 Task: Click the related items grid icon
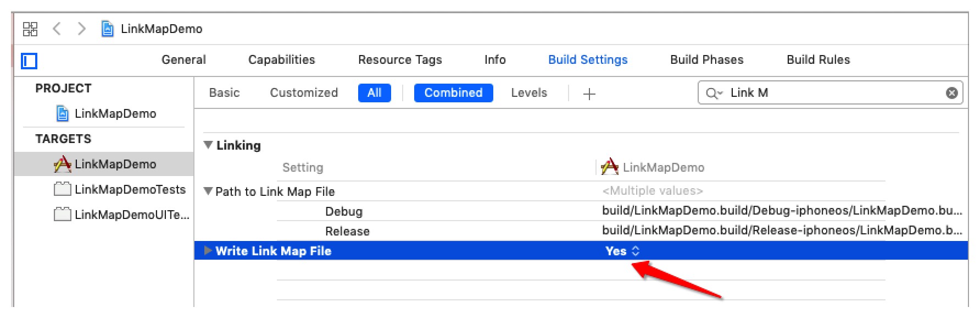[x=30, y=29]
